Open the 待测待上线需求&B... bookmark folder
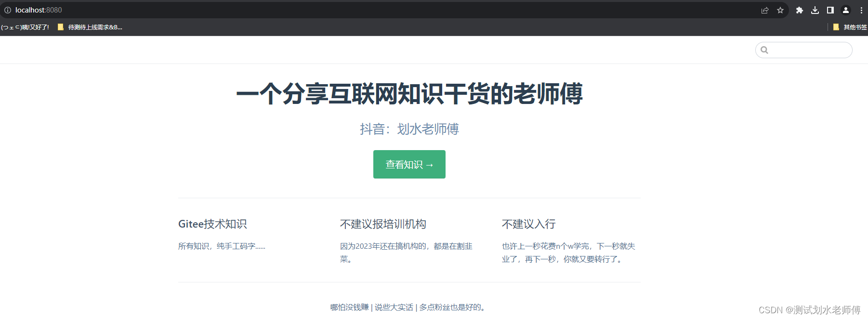Viewport: 868px width, 319px height. pyautogui.click(x=90, y=27)
